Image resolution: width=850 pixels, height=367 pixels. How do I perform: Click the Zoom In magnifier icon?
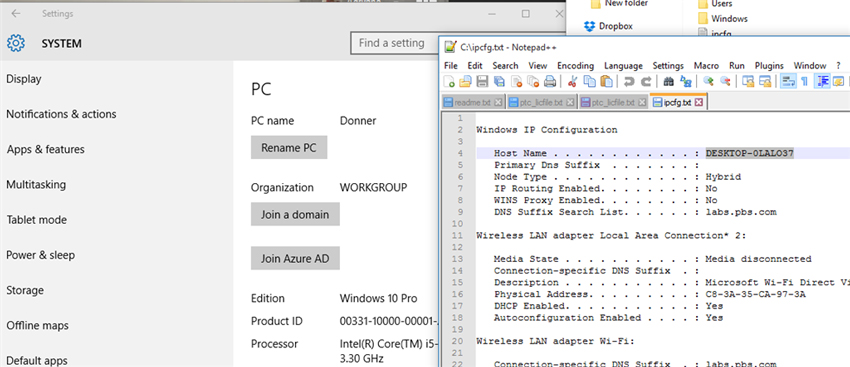click(708, 81)
